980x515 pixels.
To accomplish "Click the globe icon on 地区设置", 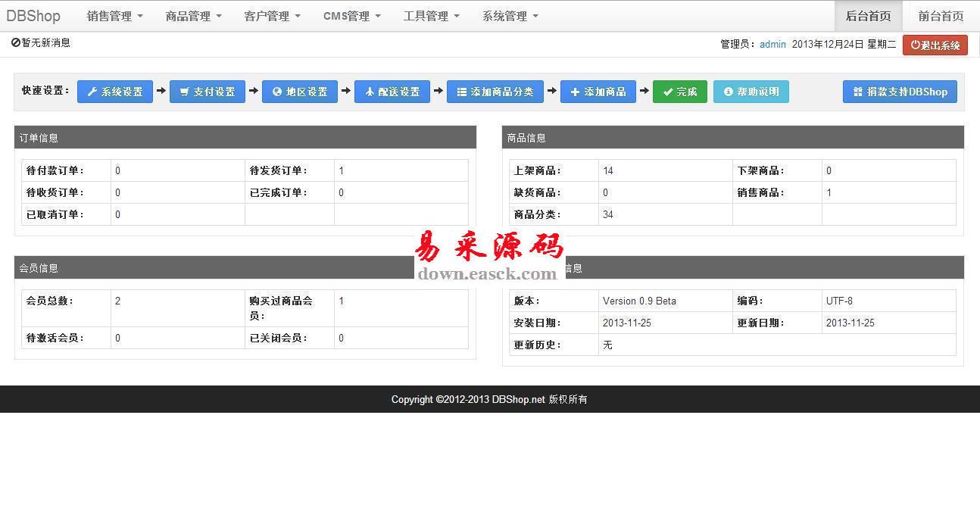I will tap(277, 92).
